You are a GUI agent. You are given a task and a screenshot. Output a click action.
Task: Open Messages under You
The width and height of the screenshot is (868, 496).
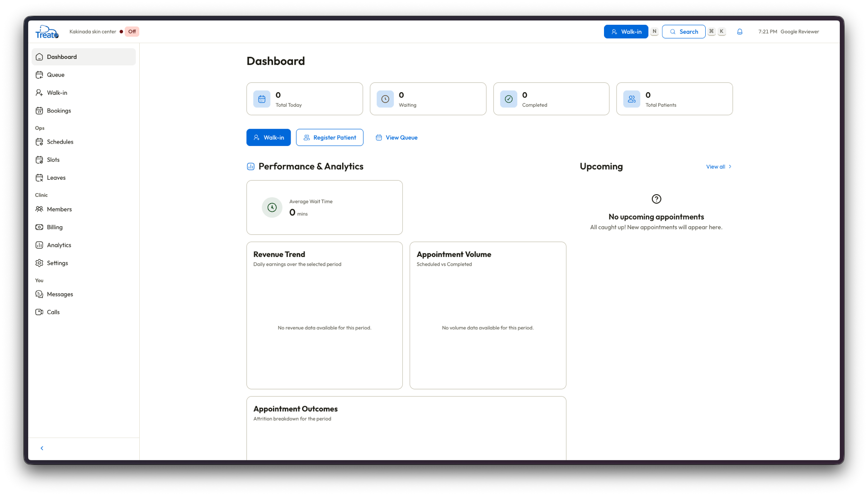84,294
